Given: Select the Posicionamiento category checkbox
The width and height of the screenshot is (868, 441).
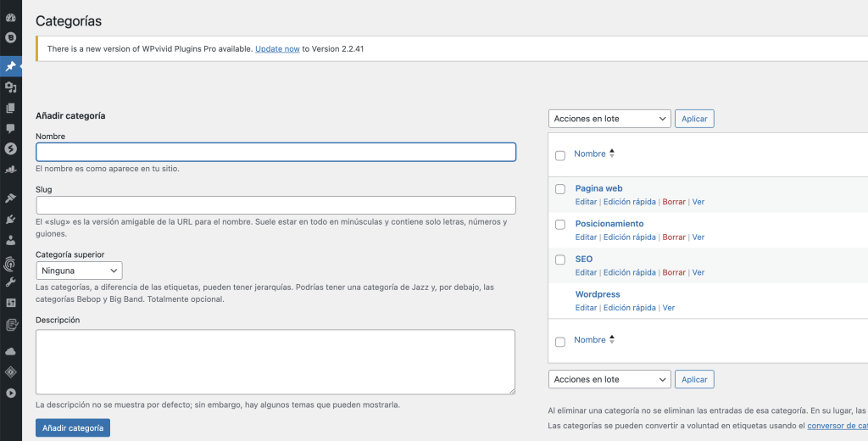Looking at the screenshot, I should tap(559, 225).
